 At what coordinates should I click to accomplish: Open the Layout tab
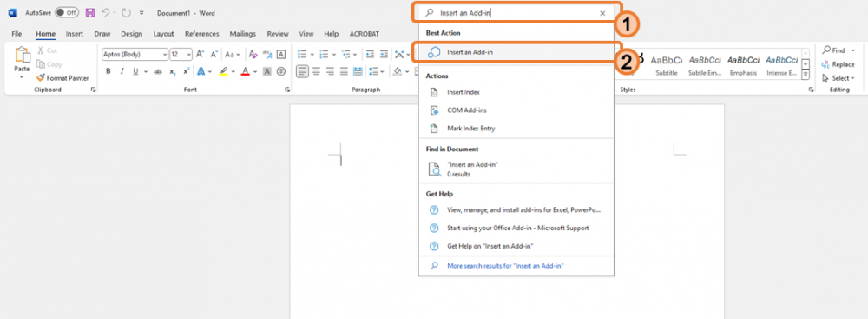tap(163, 34)
